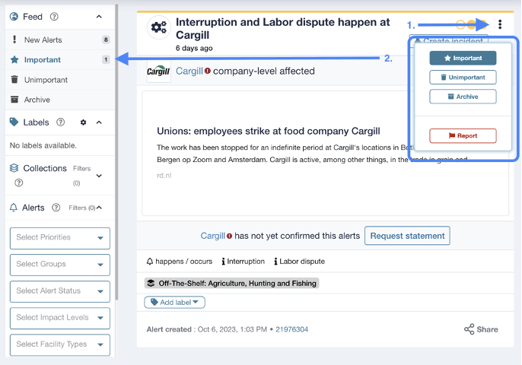Click the Cargill company logo
This screenshot has height=365, width=522.
click(158, 71)
